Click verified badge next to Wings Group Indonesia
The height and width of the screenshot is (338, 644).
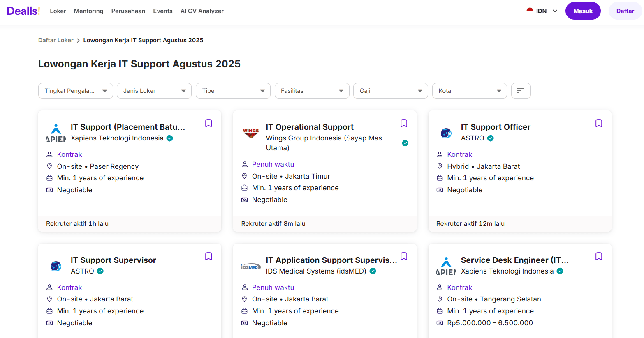tap(405, 143)
